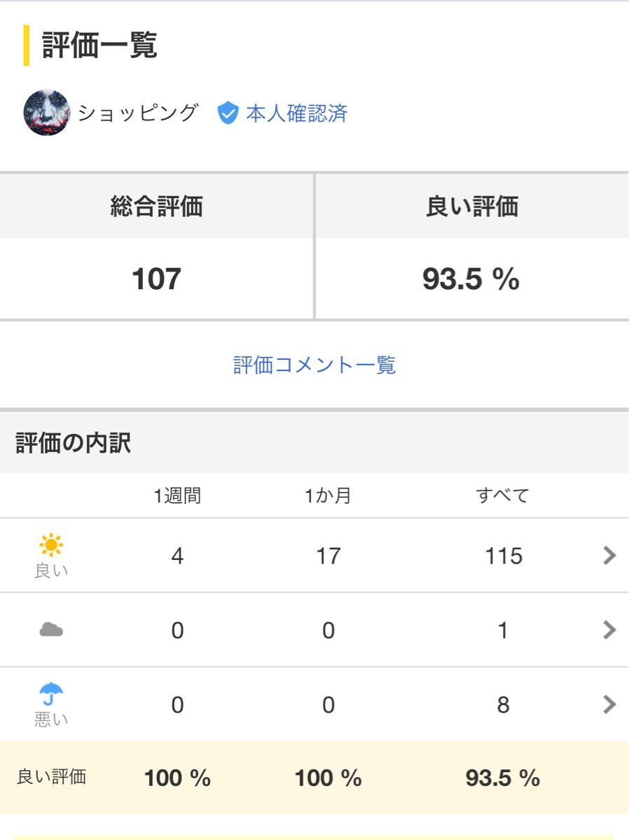Image resolution: width=629 pixels, height=840 pixels.
Task: Click the overall rating score 107
Action: coord(156,279)
